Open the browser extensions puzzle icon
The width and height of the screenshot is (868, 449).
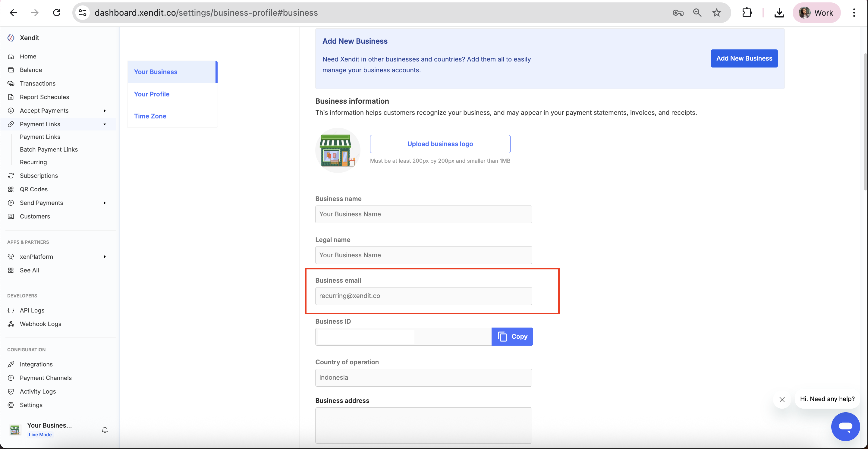[x=747, y=13]
